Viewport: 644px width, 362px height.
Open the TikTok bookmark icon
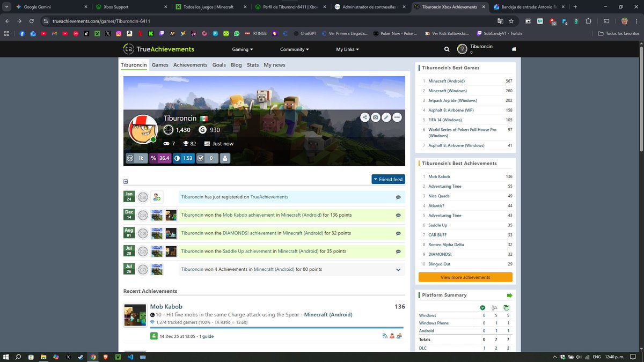(x=86, y=33)
